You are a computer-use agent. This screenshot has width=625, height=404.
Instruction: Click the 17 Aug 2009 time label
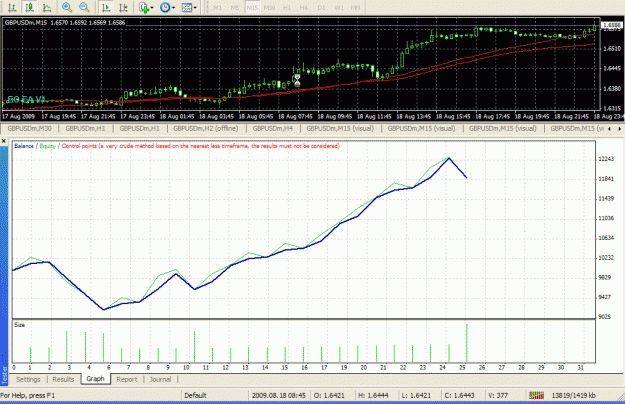point(18,116)
